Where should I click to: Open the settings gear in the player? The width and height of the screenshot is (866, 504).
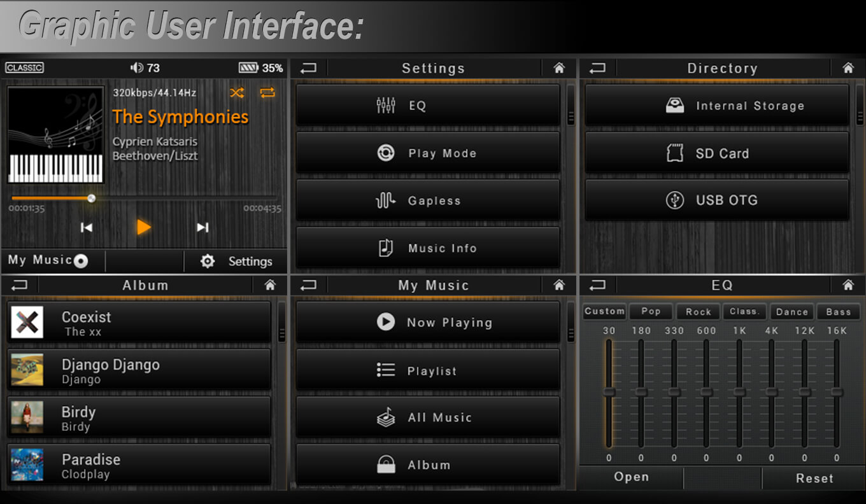tap(208, 261)
